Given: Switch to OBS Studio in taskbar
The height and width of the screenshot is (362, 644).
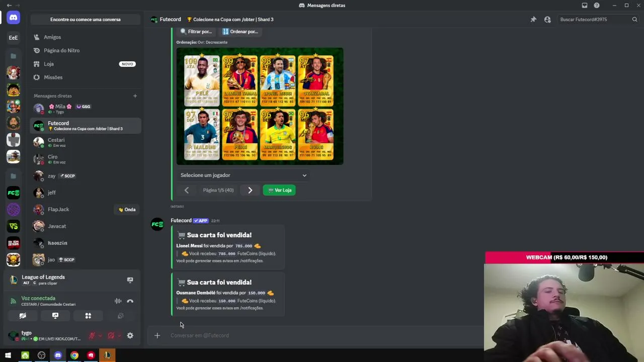Looking at the screenshot, I should pyautogui.click(x=41, y=355).
